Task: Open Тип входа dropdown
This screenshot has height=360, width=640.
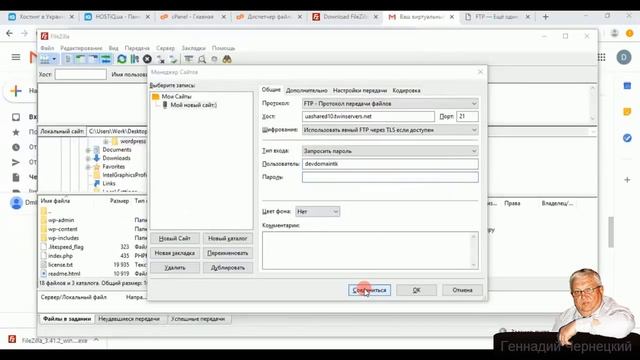Action: click(x=390, y=151)
